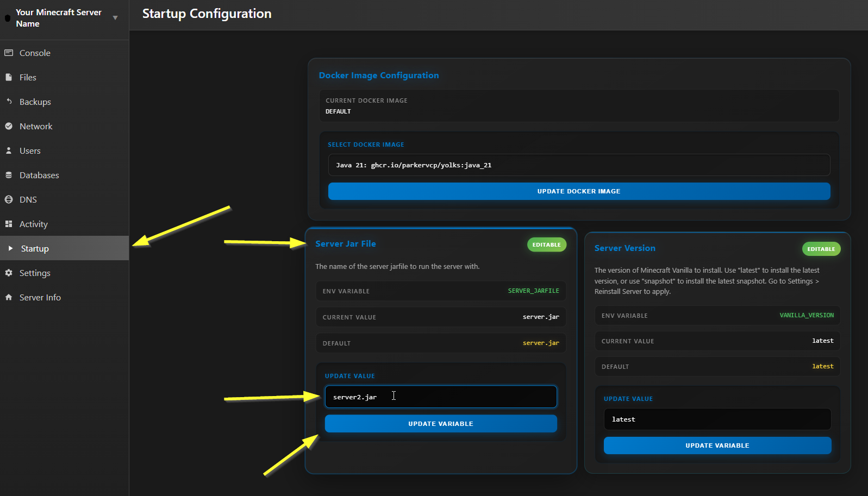Open the Users page
This screenshot has height=496, width=868.
(x=64, y=150)
